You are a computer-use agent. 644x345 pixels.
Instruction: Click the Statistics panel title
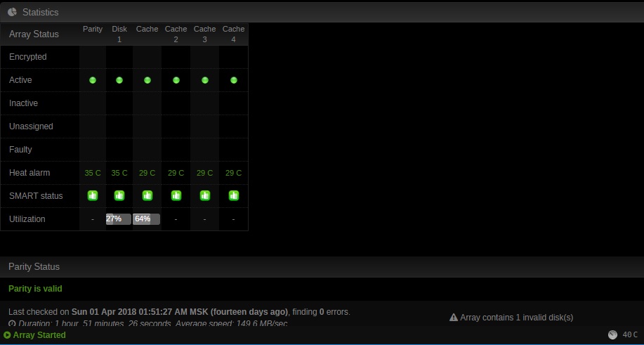tap(40, 13)
